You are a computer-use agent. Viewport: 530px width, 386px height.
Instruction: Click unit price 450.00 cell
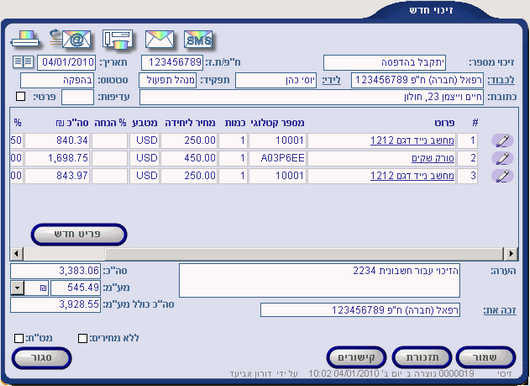[x=189, y=158]
